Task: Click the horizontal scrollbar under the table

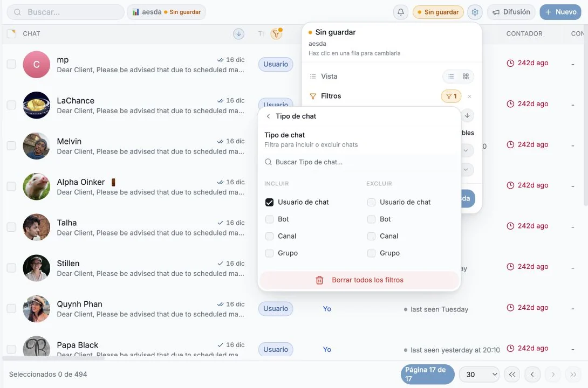Action: tap(53, 358)
